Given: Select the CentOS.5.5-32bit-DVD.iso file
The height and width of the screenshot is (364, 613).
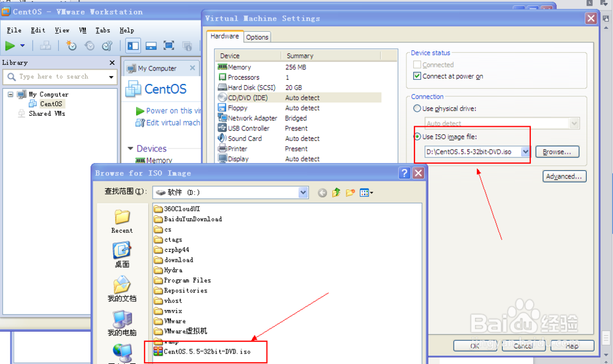Looking at the screenshot, I should coord(202,352).
